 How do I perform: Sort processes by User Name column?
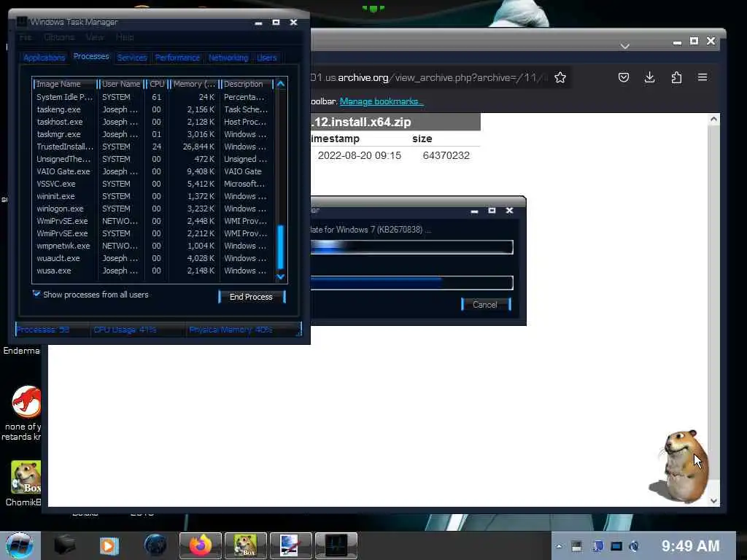pos(122,84)
